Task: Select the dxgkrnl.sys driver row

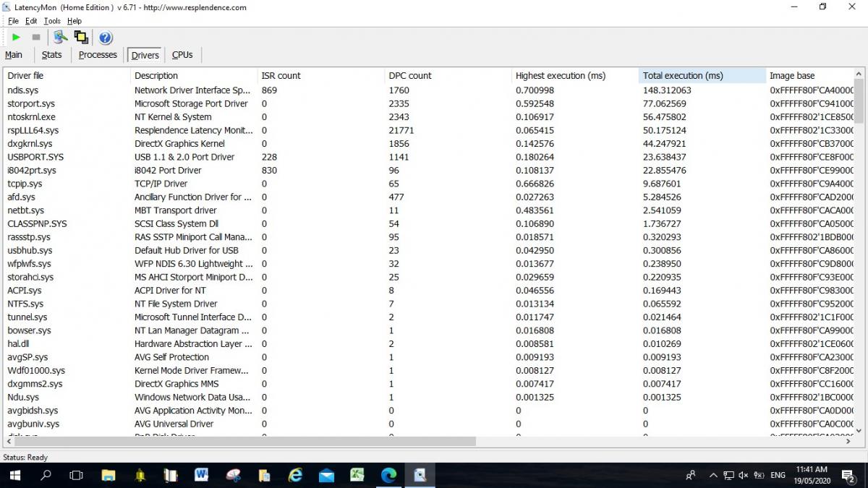Action: [429, 143]
